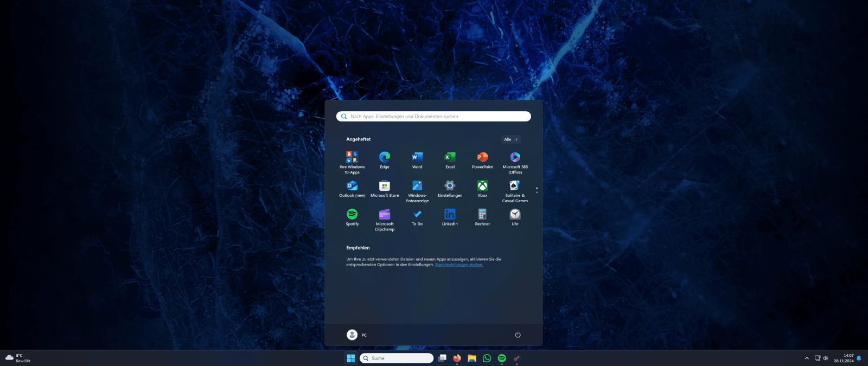Viewport: 868px width, 366px height.
Task: Launch the Edge browser from pinned apps
Action: point(385,160)
